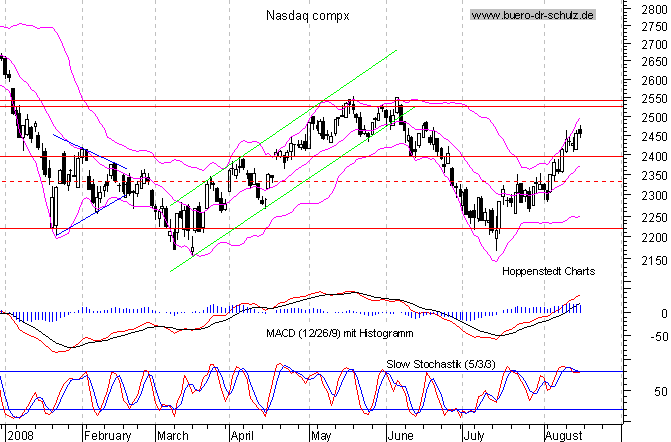Click the 0 MACD axis label

[x=659, y=312]
